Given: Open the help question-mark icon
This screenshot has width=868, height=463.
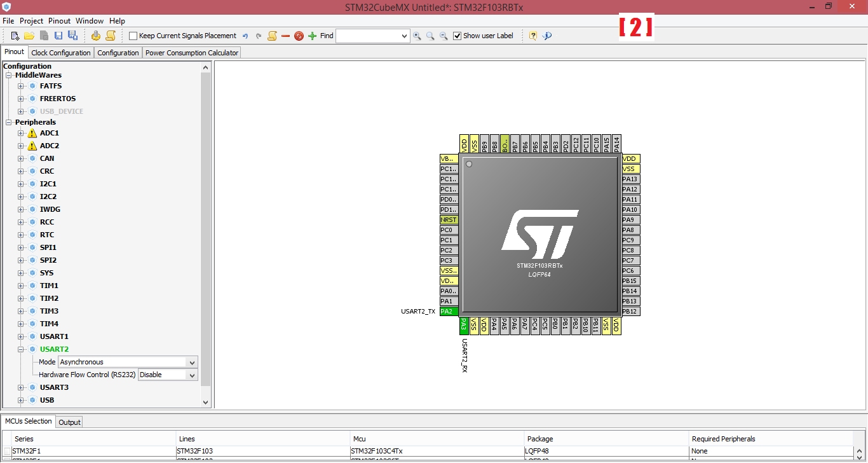Looking at the screenshot, I should click(x=532, y=36).
